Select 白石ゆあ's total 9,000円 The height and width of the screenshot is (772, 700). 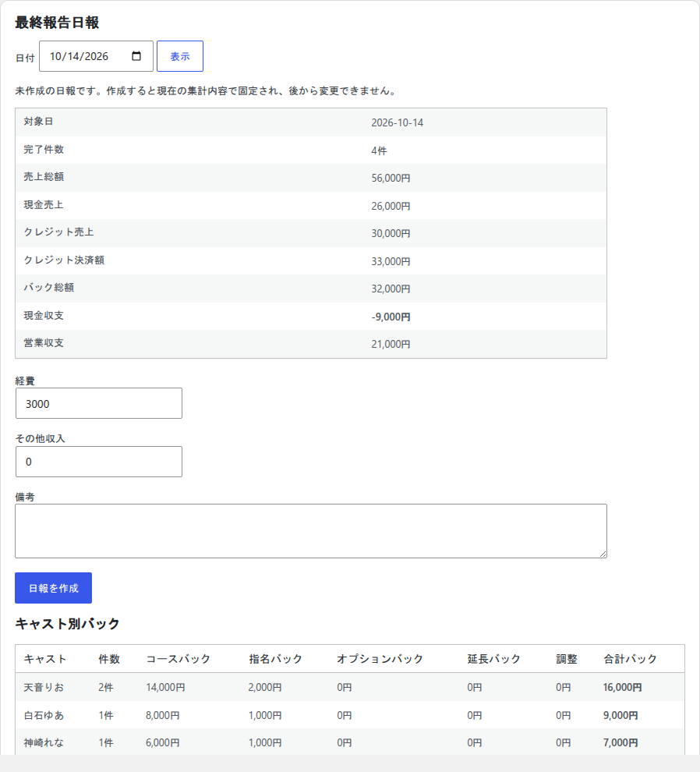pos(620,715)
